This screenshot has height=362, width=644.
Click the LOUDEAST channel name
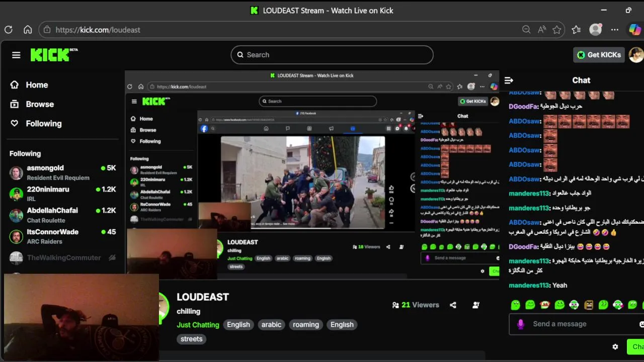pyautogui.click(x=203, y=297)
